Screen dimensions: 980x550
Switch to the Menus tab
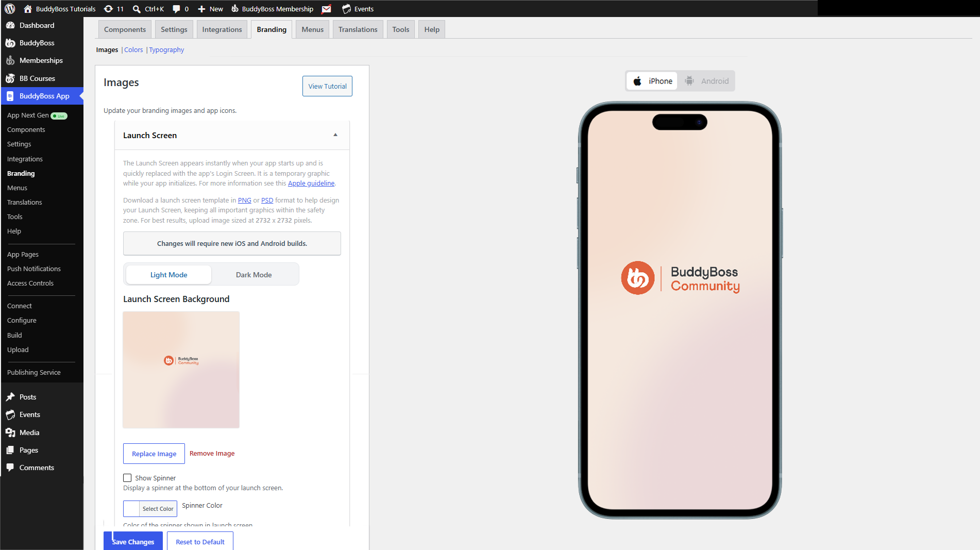(x=313, y=29)
